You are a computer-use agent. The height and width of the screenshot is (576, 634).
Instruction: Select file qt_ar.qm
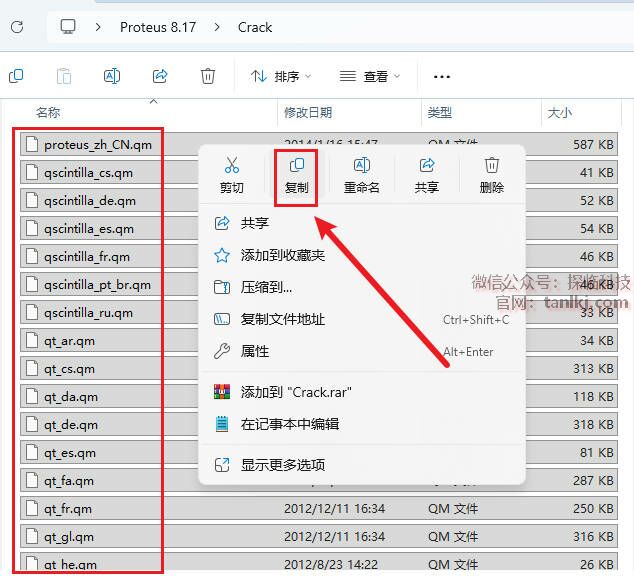pos(70,341)
